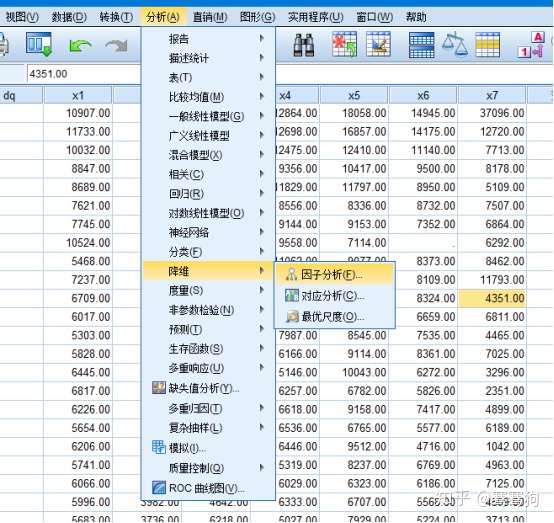Open the 直销(M) menu
The width and height of the screenshot is (554, 523).
pyautogui.click(x=210, y=17)
